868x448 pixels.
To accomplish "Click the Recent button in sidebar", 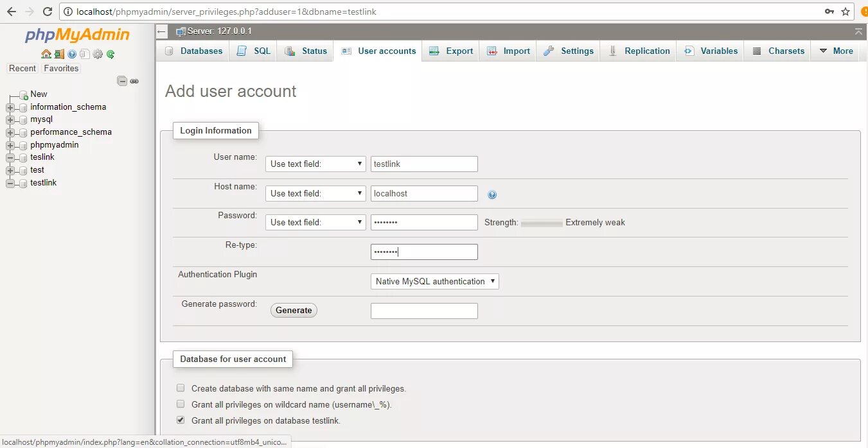I will pos(22,68).
